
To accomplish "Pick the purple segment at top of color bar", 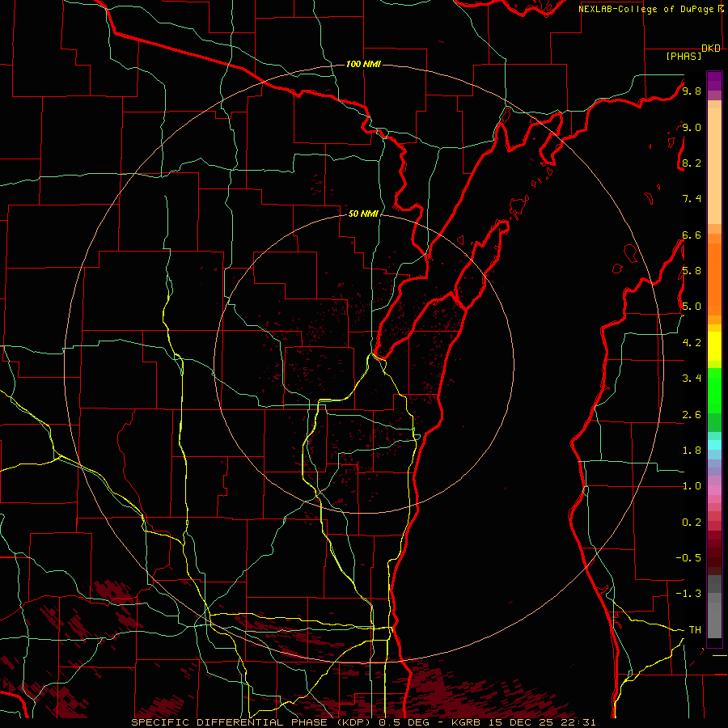I will point(714,81).
